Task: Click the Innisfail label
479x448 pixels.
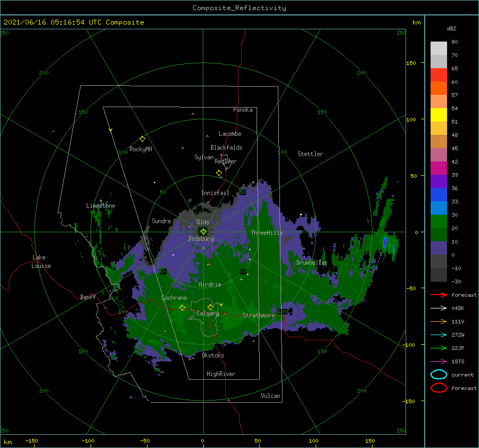Action: [215, 193]
